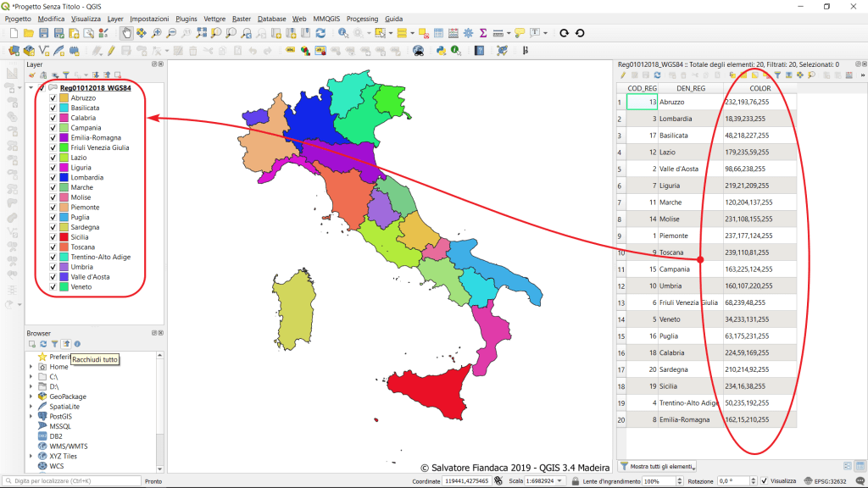This screenshot has height=488, width=868.
Task: Open the Vettore menu
Action: (x=214, y=19)
